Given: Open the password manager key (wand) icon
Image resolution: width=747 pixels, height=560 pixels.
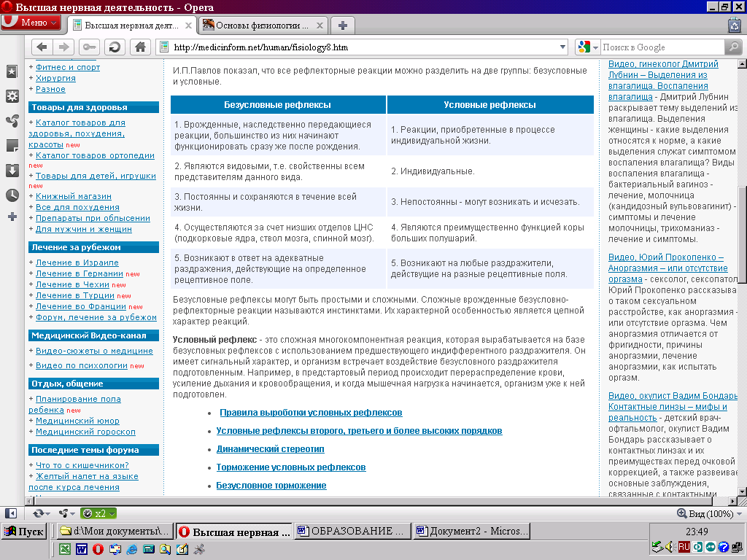Looking at the screenshot, I should [89, 47].
